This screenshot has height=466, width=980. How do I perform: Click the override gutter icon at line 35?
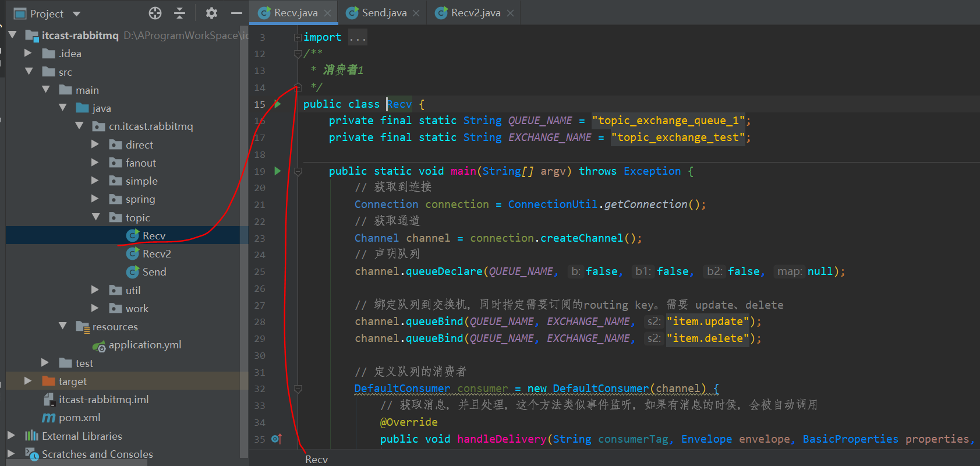click(x=277, y=439)
